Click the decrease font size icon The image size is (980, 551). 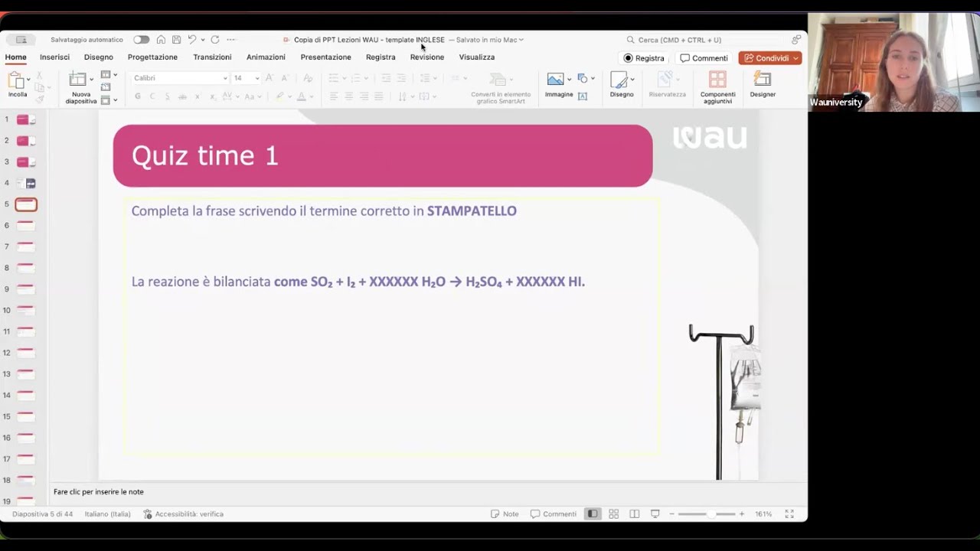pos(285,78)
